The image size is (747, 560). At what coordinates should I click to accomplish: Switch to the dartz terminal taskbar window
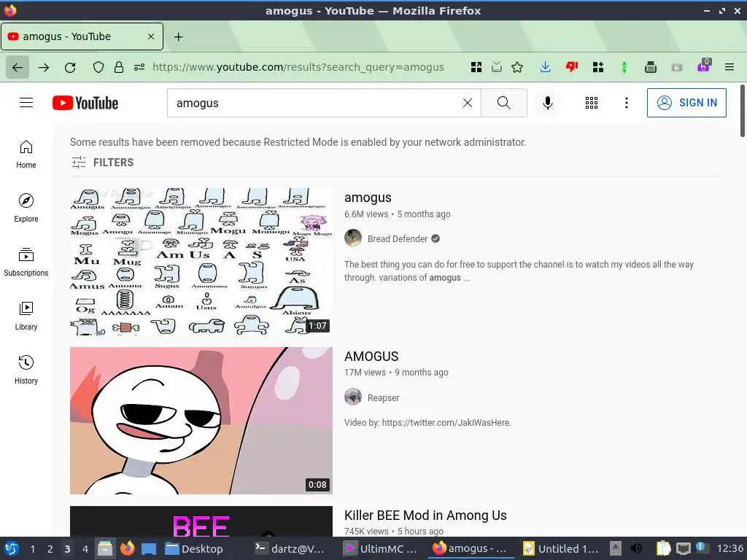coord(290,548)
